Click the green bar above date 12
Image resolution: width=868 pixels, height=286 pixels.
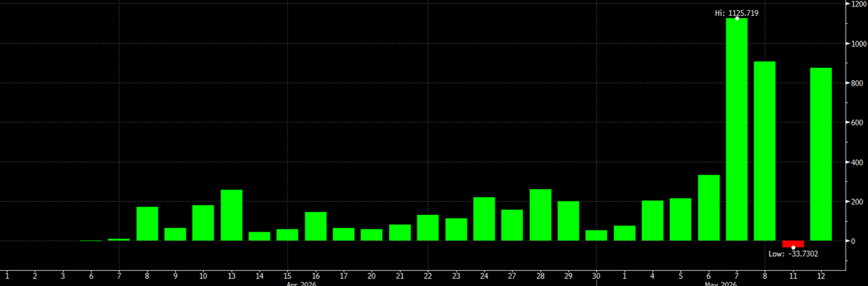point(821,154)
